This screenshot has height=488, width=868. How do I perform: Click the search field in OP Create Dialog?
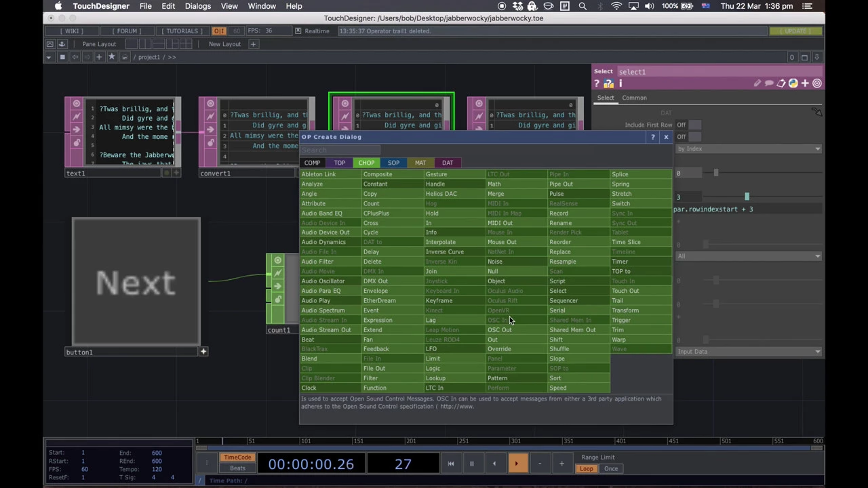[340, 150]
